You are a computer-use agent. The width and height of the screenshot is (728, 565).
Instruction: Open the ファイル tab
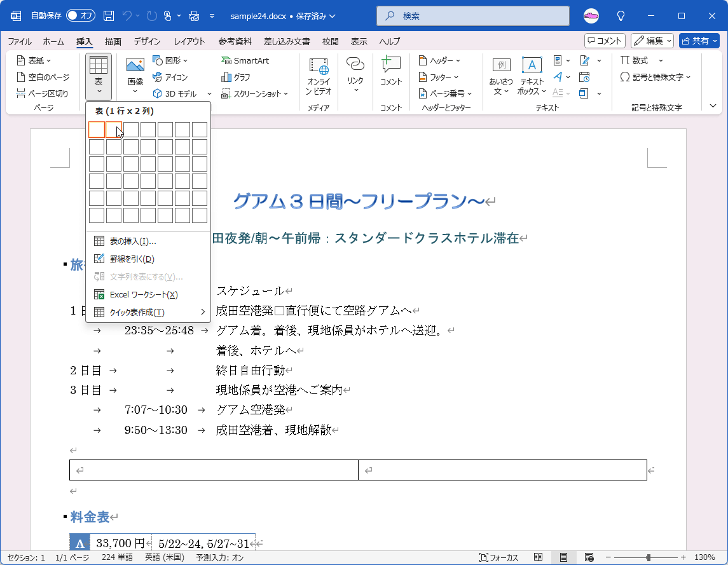click(x=20, y=41)
